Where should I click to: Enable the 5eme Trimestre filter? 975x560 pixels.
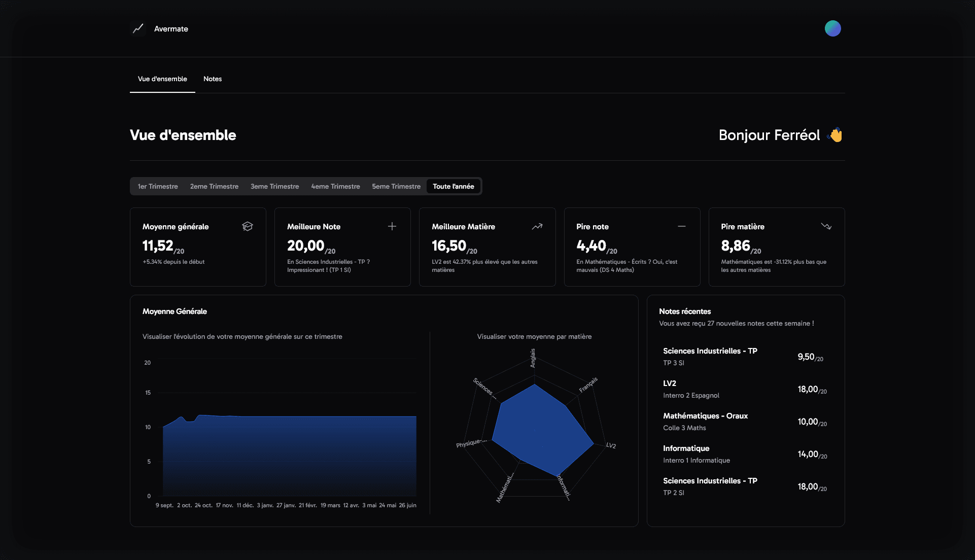[396, 186]
